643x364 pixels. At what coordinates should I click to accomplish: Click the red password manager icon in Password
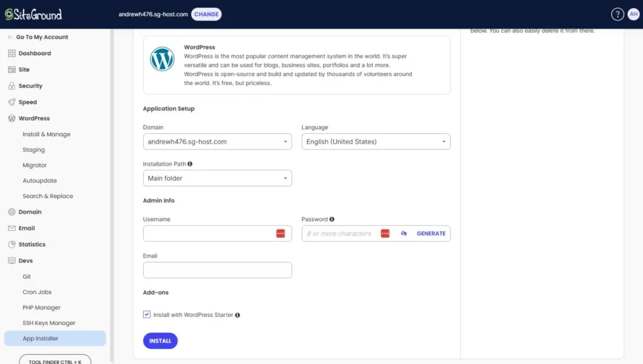[385, 233]
